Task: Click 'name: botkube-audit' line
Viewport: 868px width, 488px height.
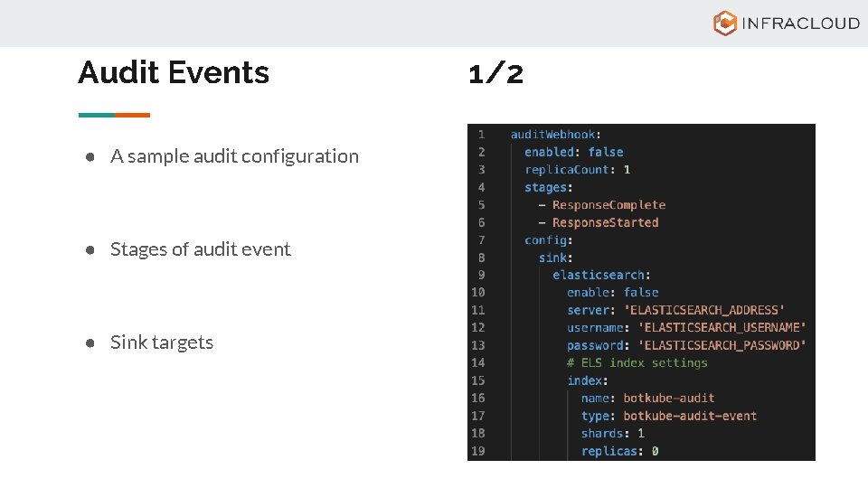Action: pyautogui.click(x=647, y=398)
